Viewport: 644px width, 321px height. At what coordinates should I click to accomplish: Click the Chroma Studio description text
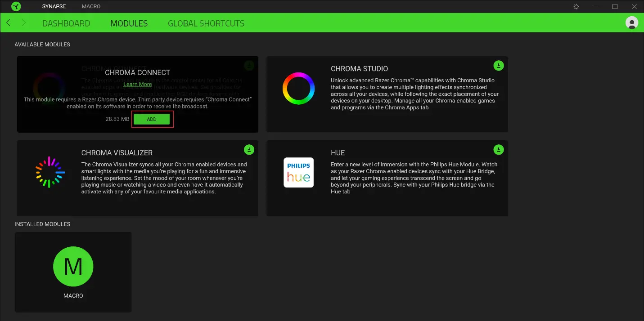414,94
